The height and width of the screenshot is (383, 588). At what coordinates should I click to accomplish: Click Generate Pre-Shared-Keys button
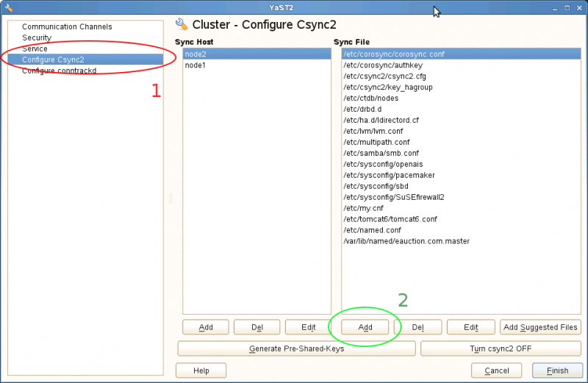click(297, 348)
